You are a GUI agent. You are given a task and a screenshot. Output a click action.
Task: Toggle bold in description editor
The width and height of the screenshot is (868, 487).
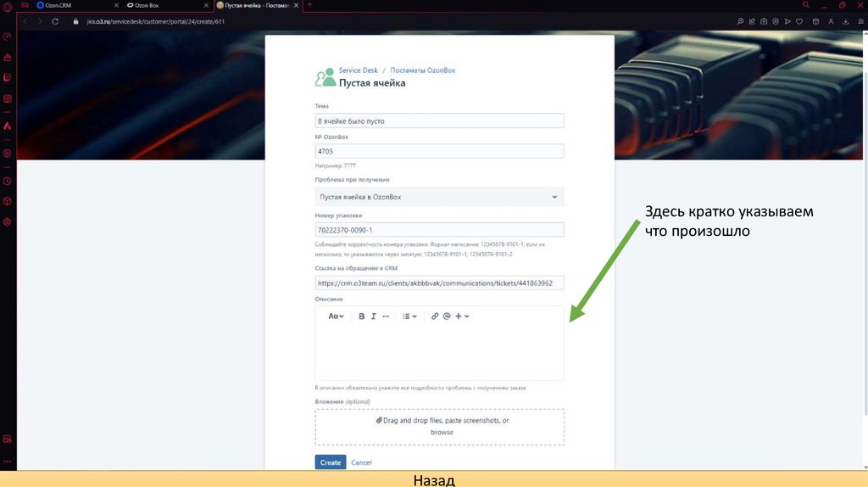(361, 316)
